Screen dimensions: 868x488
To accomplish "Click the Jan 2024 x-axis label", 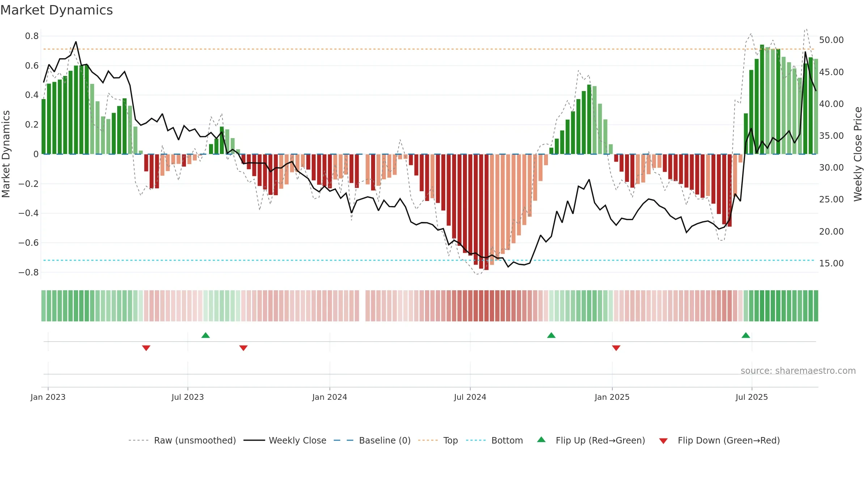I will coord(330,397).
